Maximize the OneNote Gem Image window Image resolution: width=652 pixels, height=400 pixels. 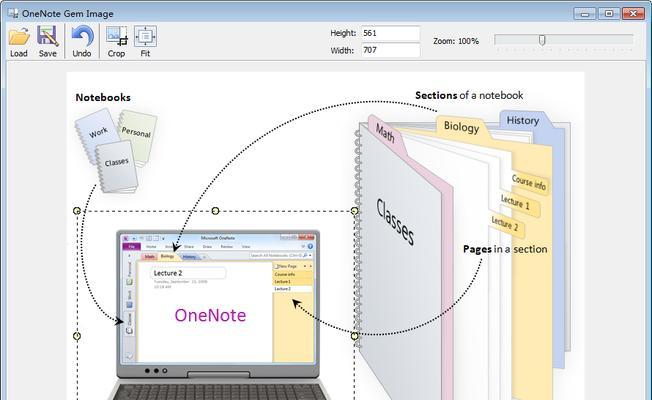point(609,14)
